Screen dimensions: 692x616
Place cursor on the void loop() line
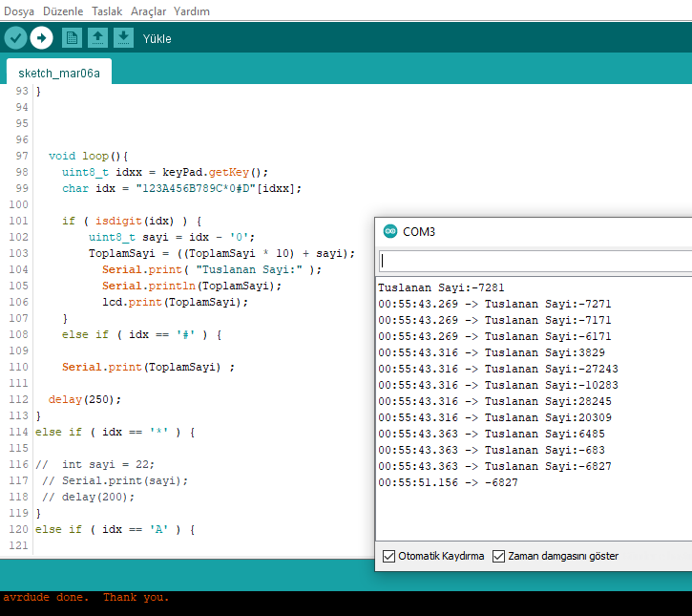point(88,156)
